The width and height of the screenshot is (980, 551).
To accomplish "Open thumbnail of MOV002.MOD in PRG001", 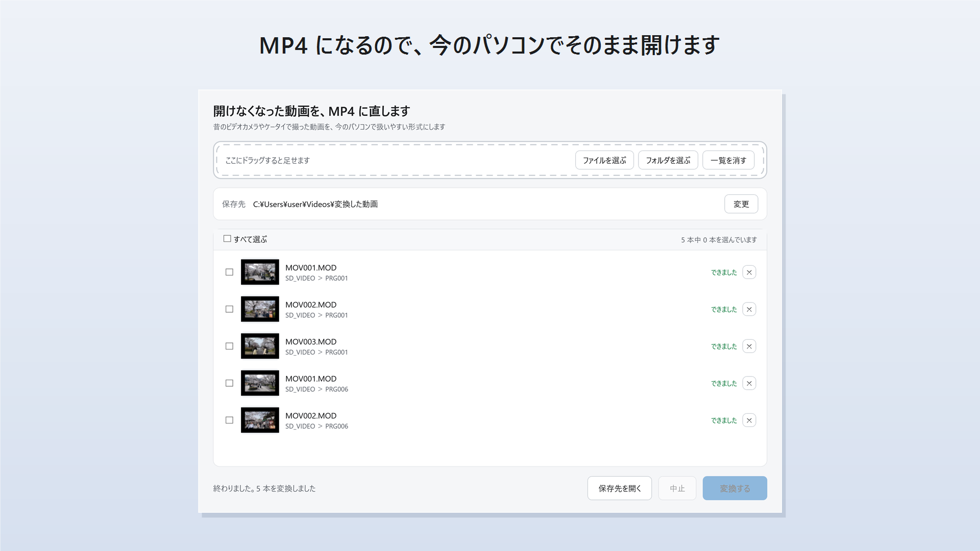I will pos(260,309).
